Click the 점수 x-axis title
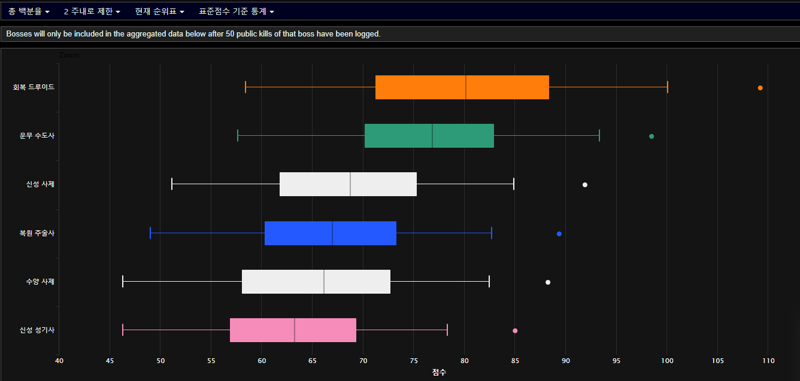 [x=438, y=372]
